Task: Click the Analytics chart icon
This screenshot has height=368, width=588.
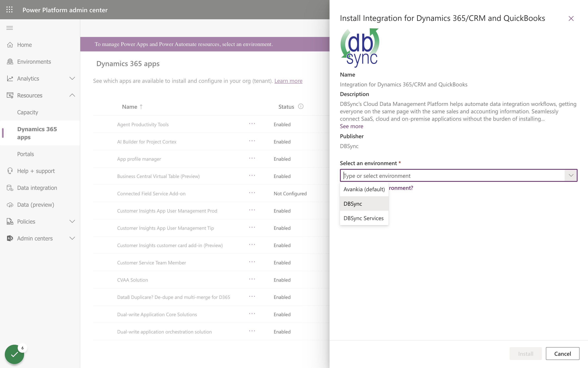Action: coord(10,78)
